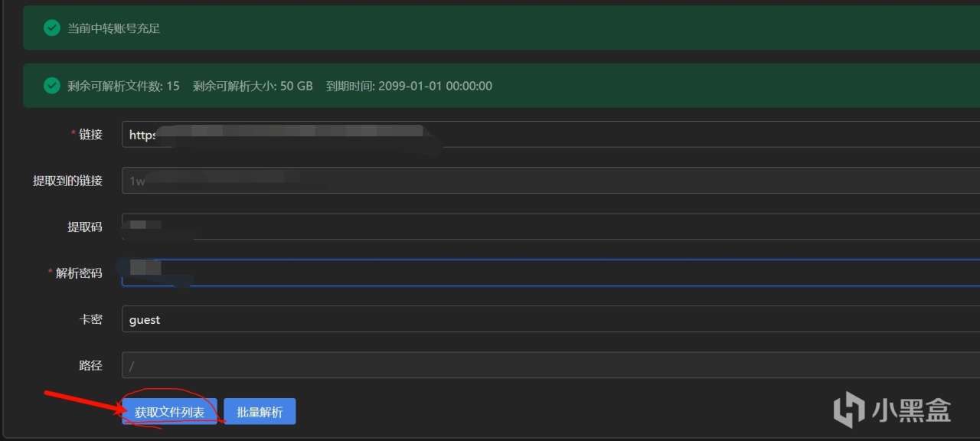Click the text 剩余可解析文件数: 15
This screenshot has height=441, width=980.
click(123, 86)
